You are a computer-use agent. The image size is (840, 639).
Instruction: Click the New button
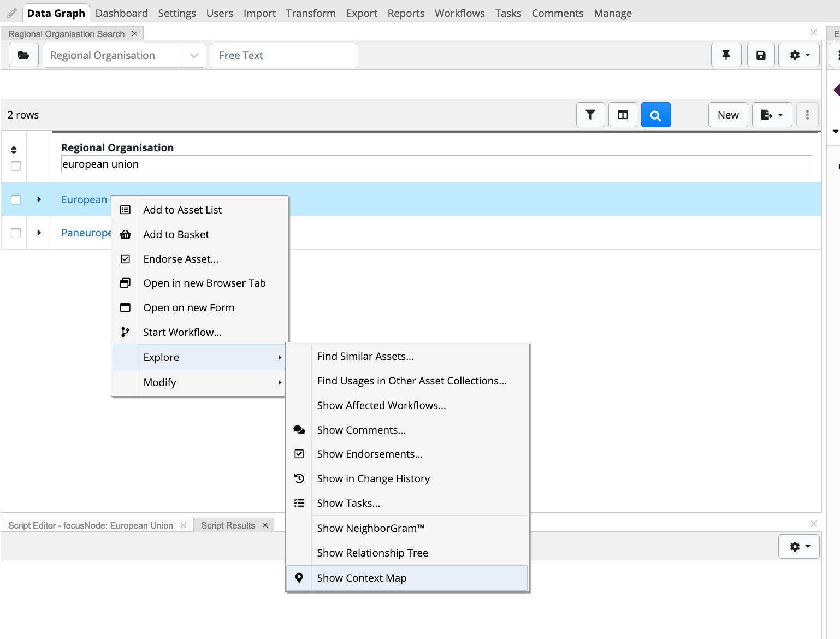click(x=727, y=115)
